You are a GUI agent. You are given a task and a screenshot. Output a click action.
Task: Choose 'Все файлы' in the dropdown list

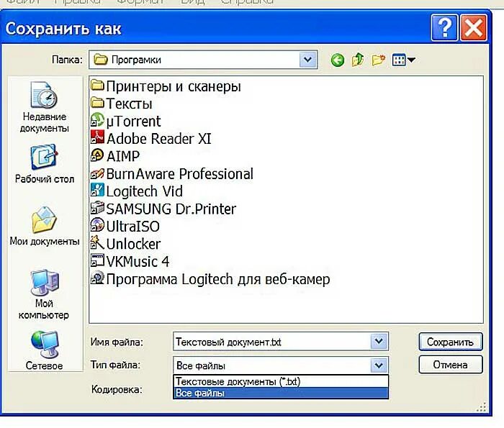[x=281, y=393]
